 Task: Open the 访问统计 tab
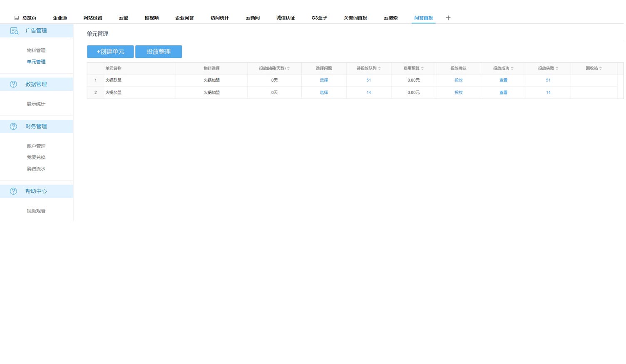coord(220,18)
